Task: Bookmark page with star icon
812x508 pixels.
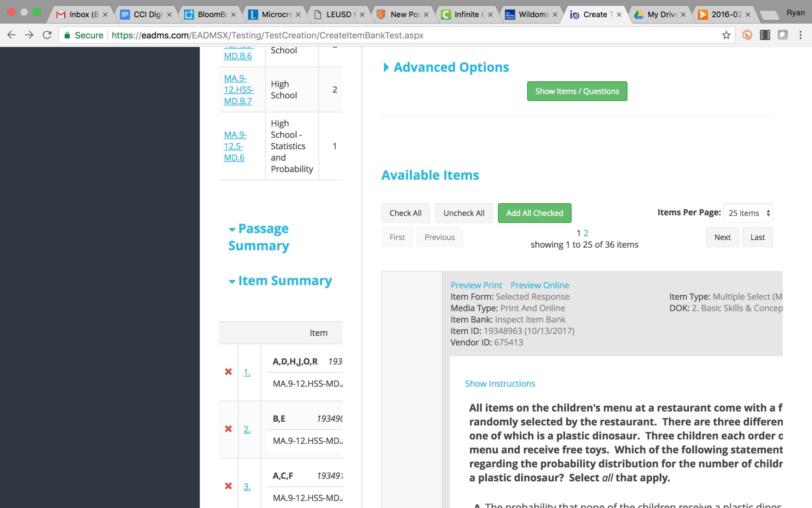Action: point(726,35)
